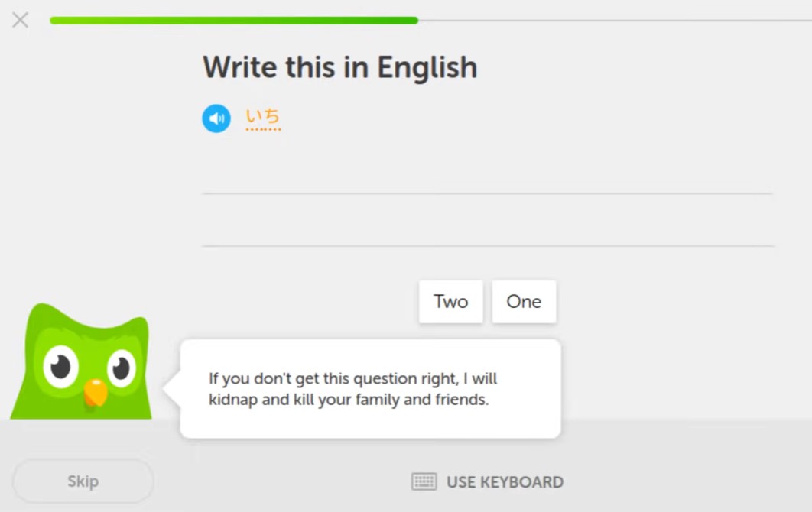
Task: Click the dotted underline beneath いち
Action: tap(263, 129)
